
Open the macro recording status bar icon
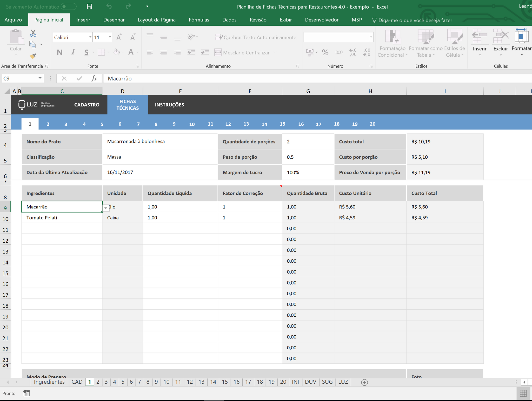click(26, 393)
